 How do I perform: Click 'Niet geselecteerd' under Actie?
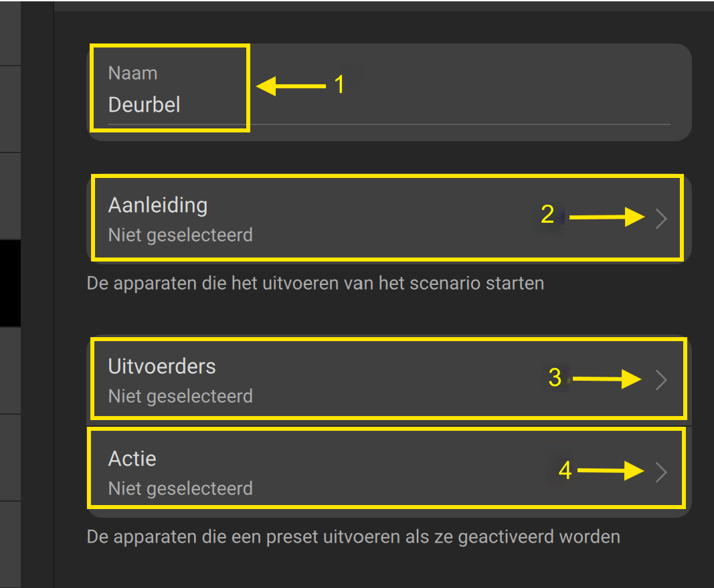(x=180, y=488)
